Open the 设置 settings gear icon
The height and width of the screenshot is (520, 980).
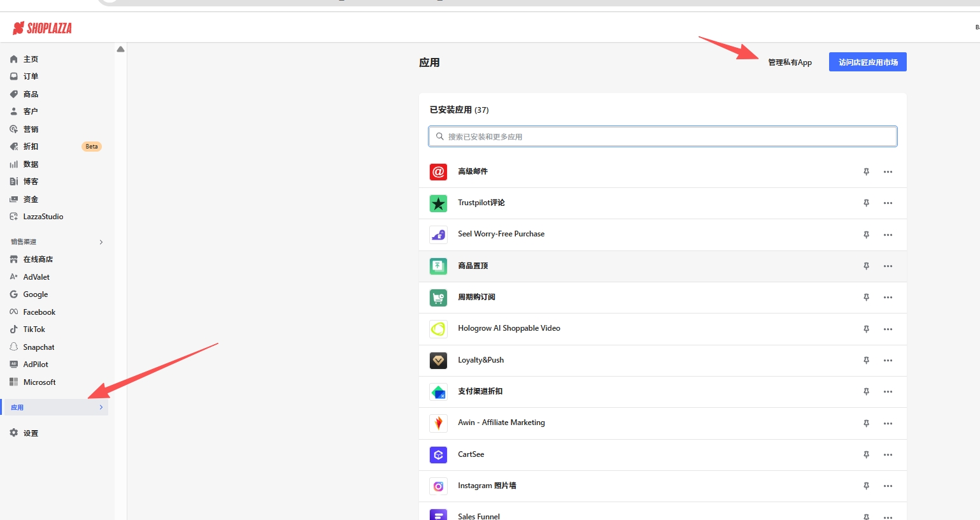[x=14, y=433]
